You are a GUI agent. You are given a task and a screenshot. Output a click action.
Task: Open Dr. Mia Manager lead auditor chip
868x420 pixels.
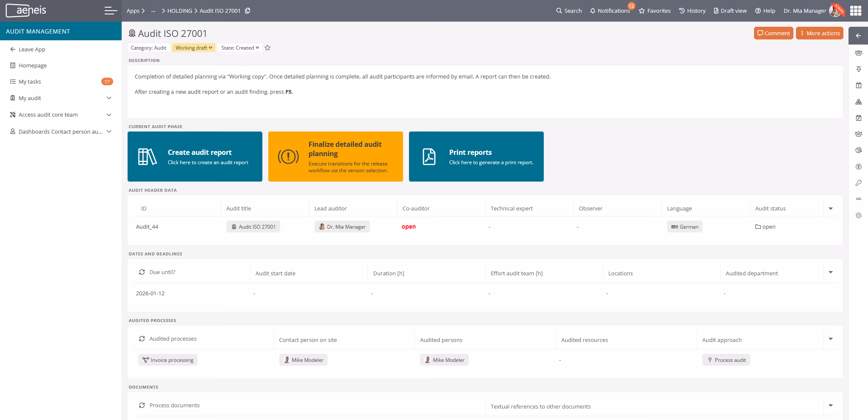click(x=342, y=227)
